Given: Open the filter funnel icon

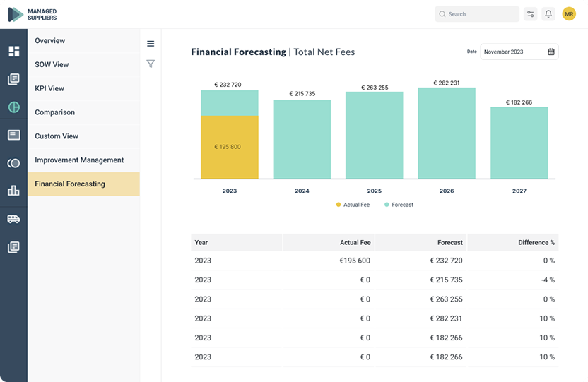Looking at the screenshot, I should (x=151, y=64).
